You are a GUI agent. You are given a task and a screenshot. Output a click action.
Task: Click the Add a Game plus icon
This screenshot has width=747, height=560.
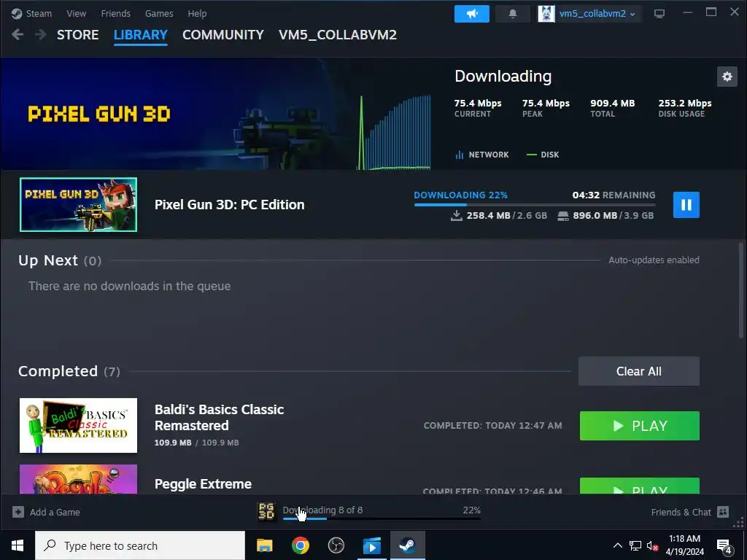(x=18, y=512)
